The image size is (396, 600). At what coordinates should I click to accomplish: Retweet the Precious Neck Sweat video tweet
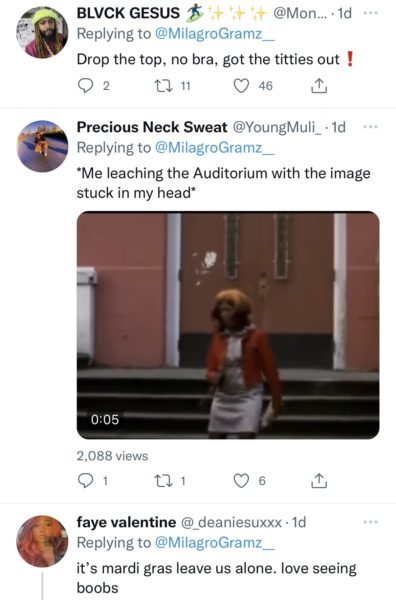tap(160, 481)
